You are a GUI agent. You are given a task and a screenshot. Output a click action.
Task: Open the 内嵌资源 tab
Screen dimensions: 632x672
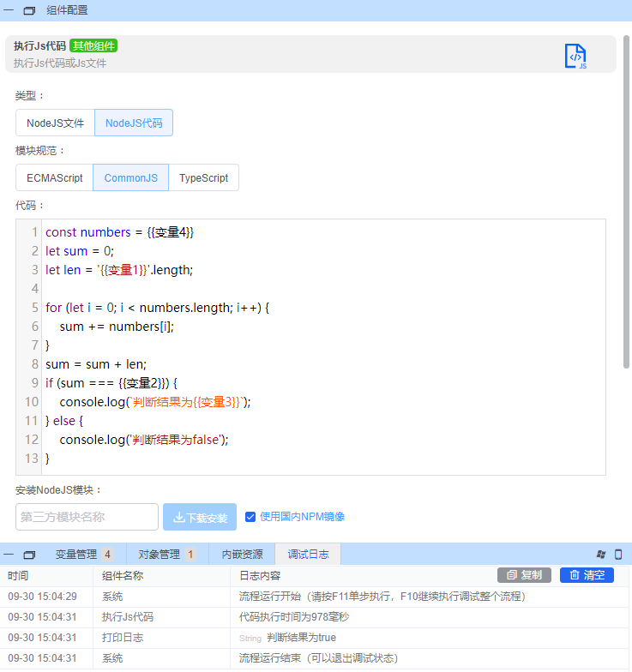pos(242,555)
